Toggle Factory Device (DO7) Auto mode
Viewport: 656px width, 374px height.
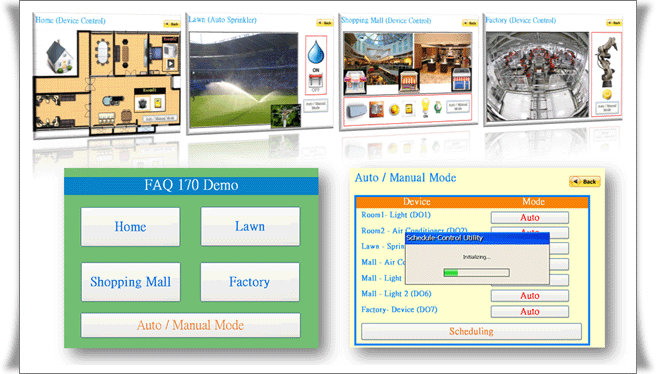529,312
